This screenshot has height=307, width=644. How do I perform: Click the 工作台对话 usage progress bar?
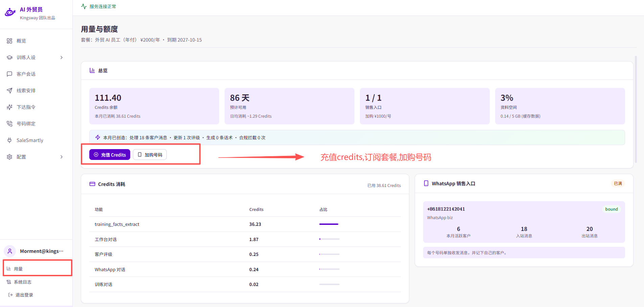coord(329,239)
